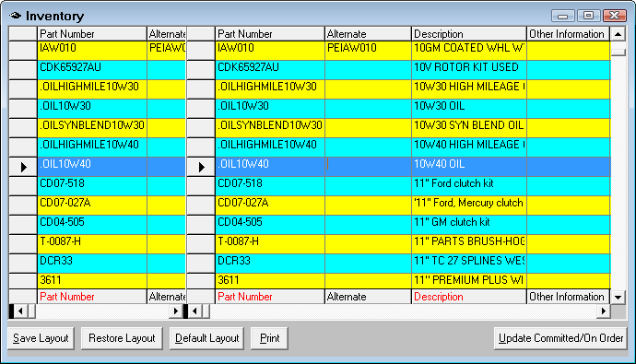Select the 11" TC 27 SPLINES description

pos(469,264)
